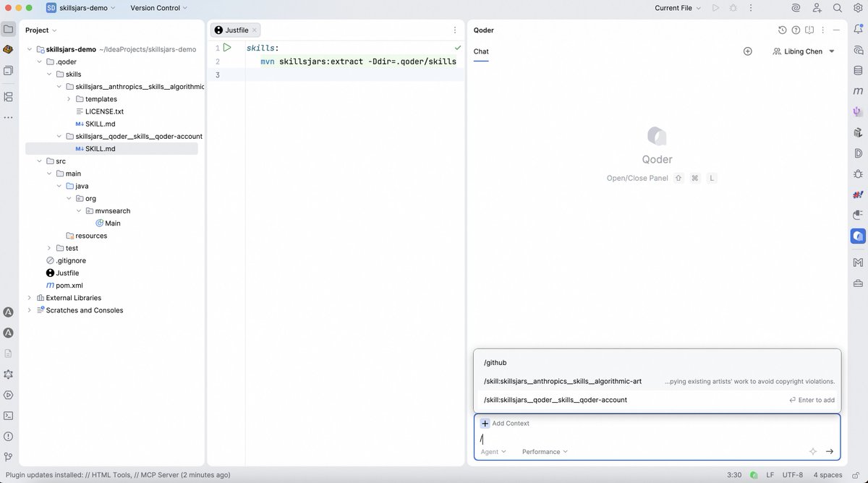Open the Qoder tool window icon in right stripe
Screen dimensions: 868x483
pos(858,236)
